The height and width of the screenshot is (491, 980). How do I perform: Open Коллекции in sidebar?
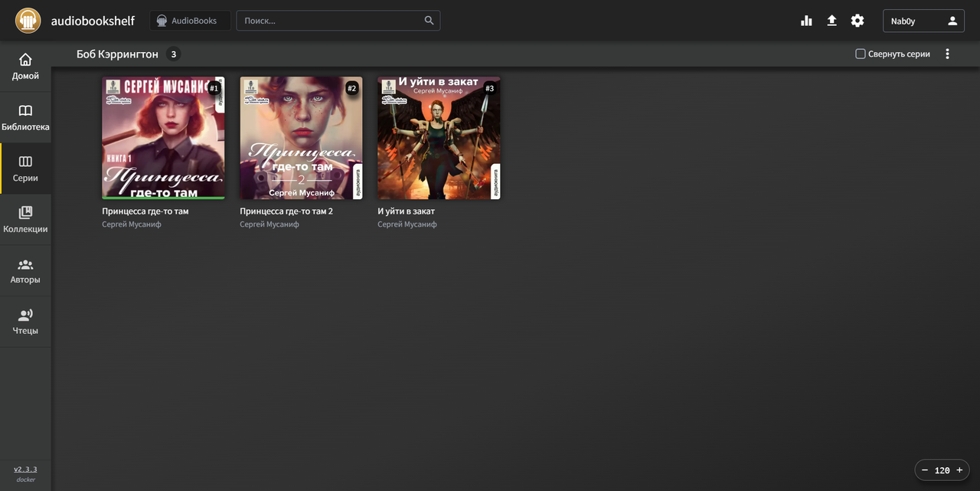tap(25, 220)
